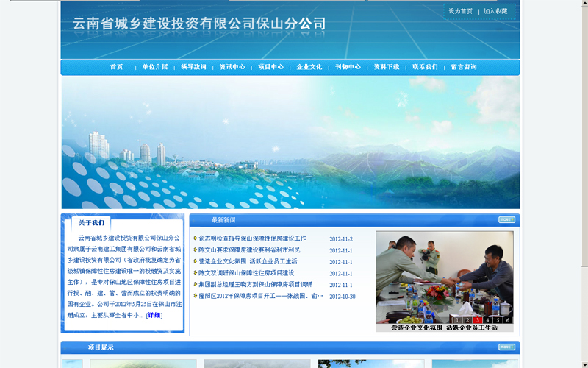The image size is (588, 368).
Task: Click the 加入收藏 link at top
Action: click(495, 11)
